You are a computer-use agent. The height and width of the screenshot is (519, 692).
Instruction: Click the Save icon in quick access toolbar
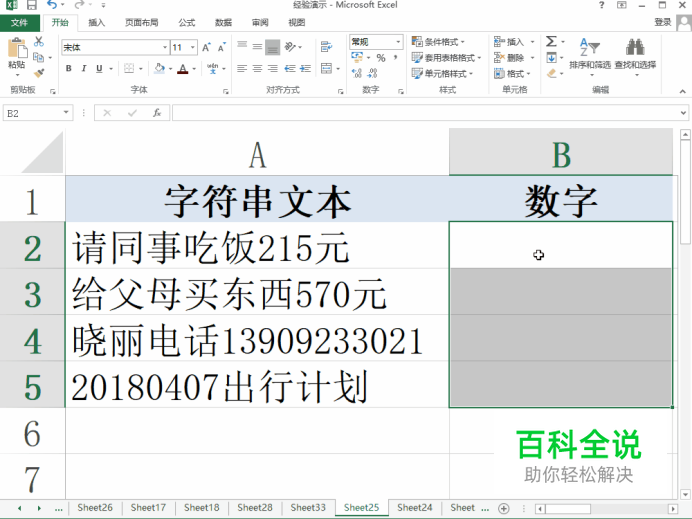(32, 5)
